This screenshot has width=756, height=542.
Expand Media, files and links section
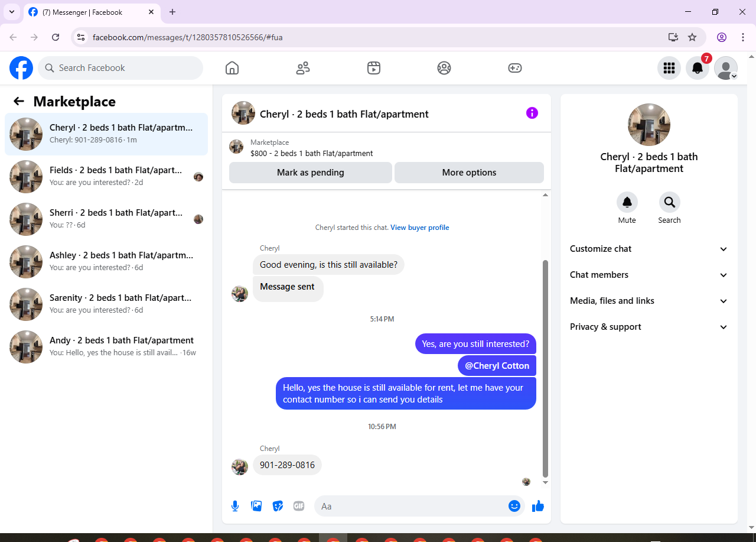pyautogui.click(x=649, y=301)
